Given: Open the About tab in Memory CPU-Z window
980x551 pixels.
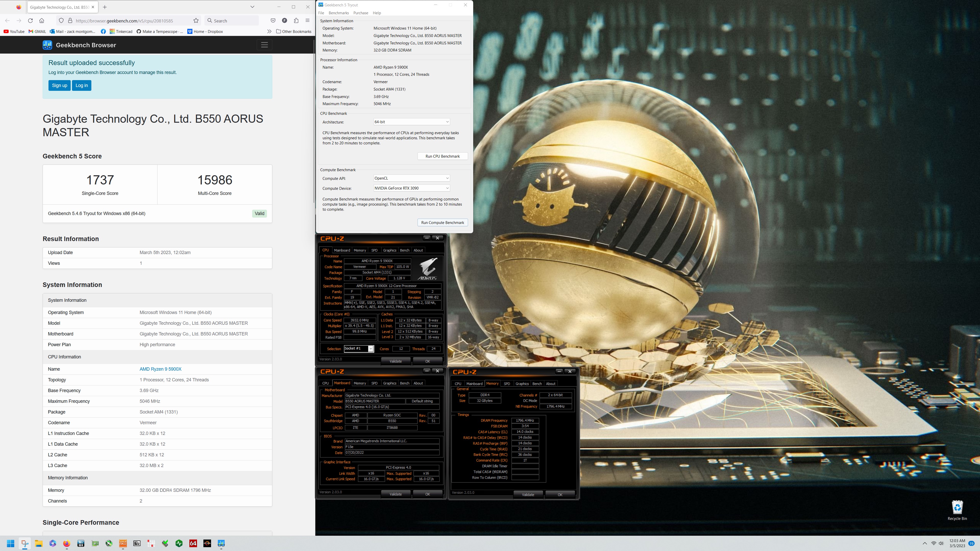Looking at the screenshot, I should point(550,384).
